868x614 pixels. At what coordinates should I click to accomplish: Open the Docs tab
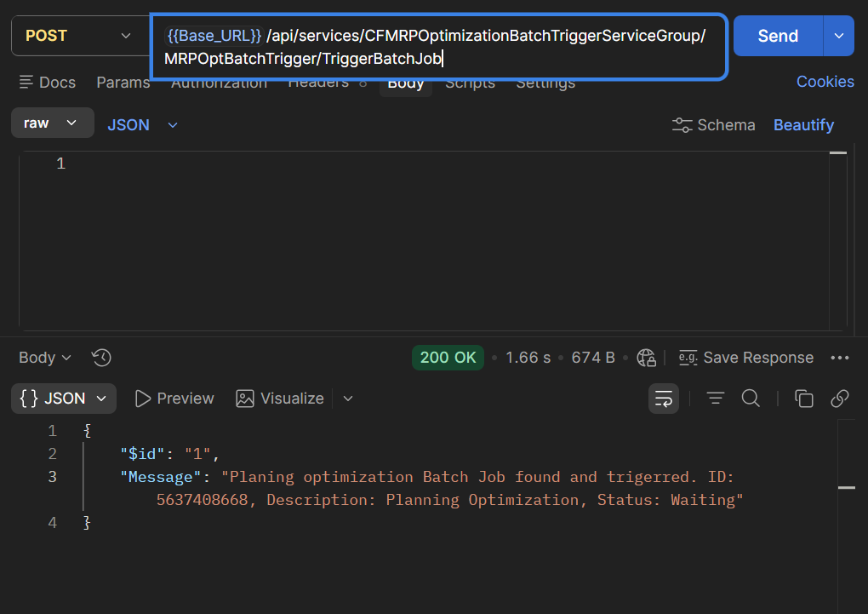coord(48,83)
